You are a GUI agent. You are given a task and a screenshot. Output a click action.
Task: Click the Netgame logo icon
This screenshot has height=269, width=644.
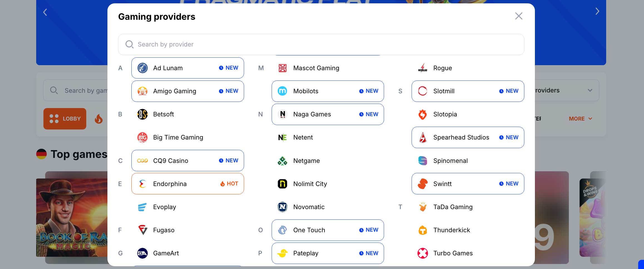point(282,161)
